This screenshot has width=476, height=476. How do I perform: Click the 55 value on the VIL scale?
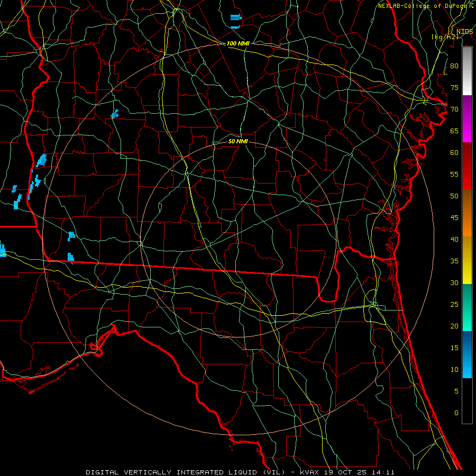coord(454,174)
